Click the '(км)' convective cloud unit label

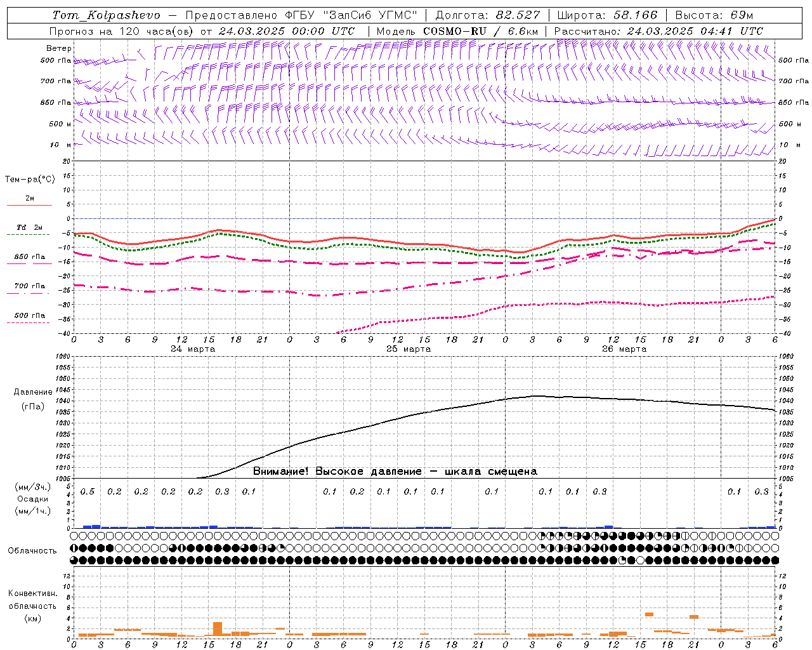tap(33, 618)
